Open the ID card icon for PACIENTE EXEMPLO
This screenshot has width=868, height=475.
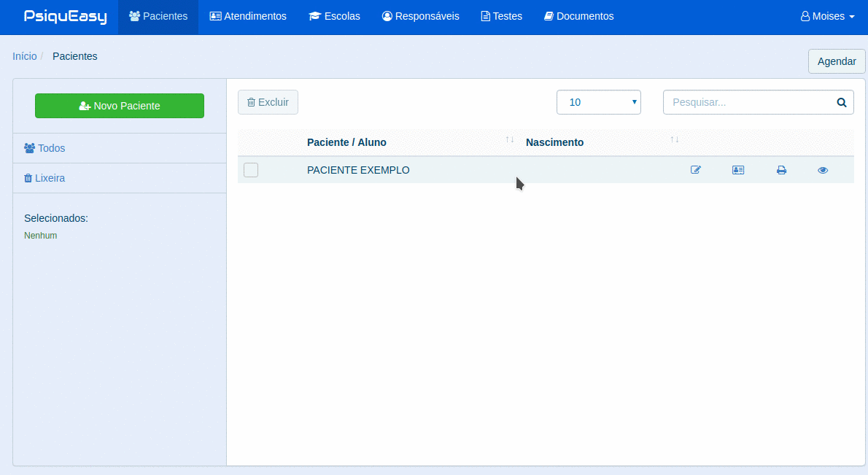coord(738,170)
